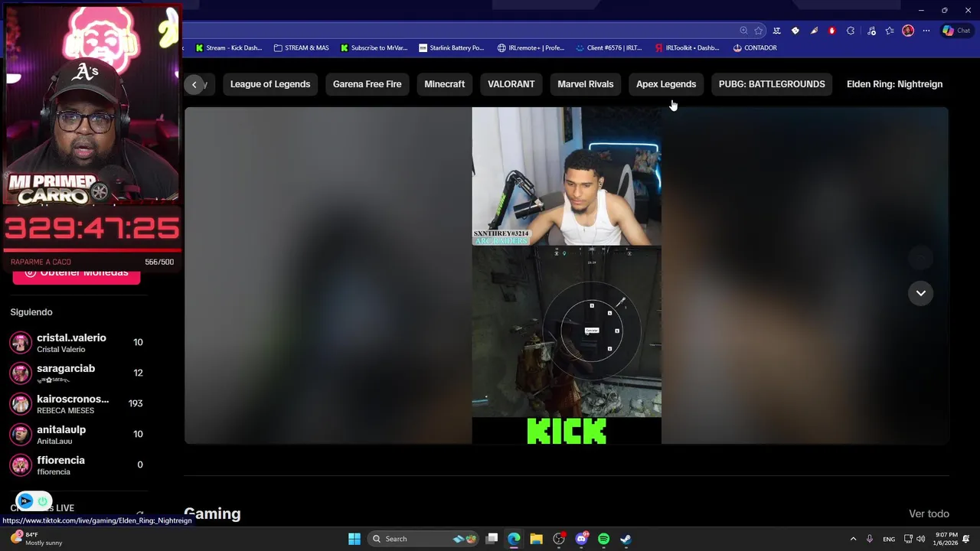Open cristal..valerio live channel
The height and width of the screenshot is (551, 980).
click(x=77, y=342)
